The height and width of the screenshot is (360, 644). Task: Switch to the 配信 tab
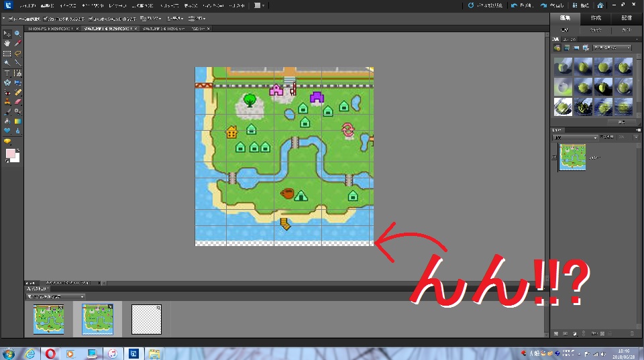point(627,17)
